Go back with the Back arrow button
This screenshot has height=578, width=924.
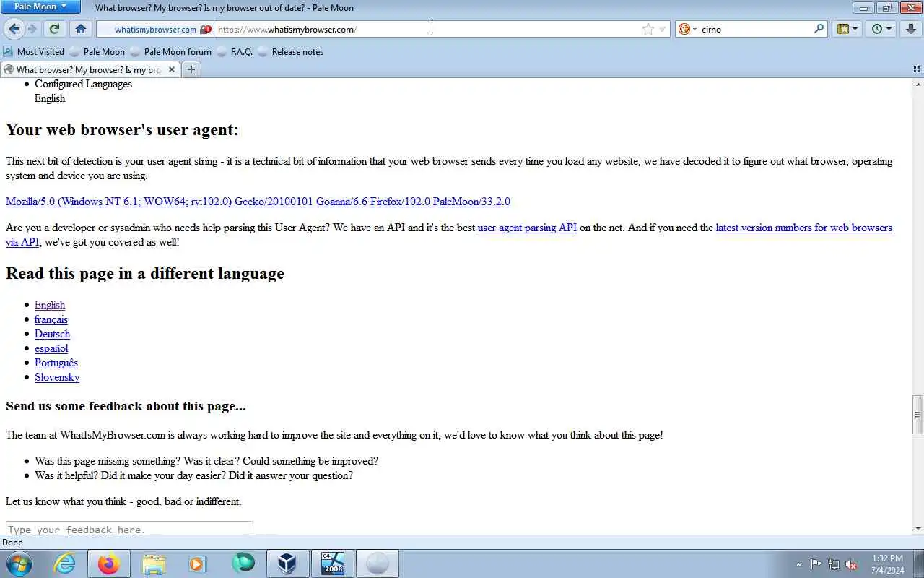click(14, 29)
